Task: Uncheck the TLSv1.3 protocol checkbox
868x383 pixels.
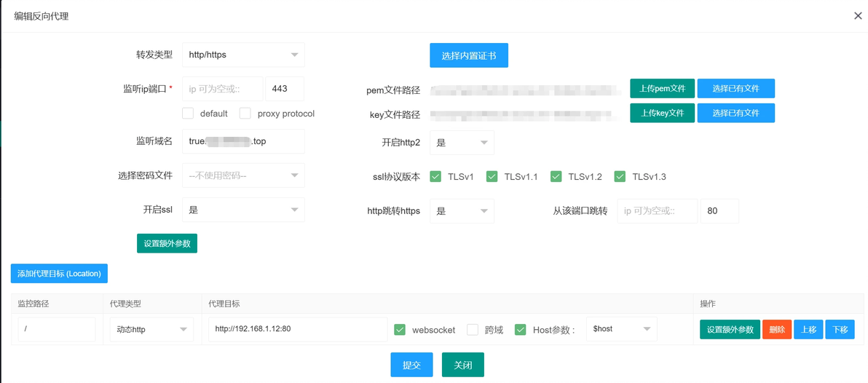Action: click(620, 176)
